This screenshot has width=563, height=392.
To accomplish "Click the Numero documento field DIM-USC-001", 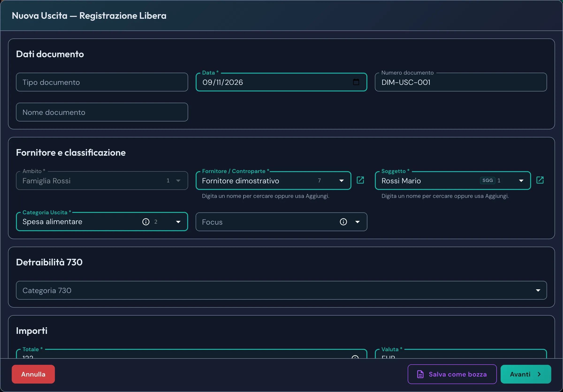I will tap(461, 82).
